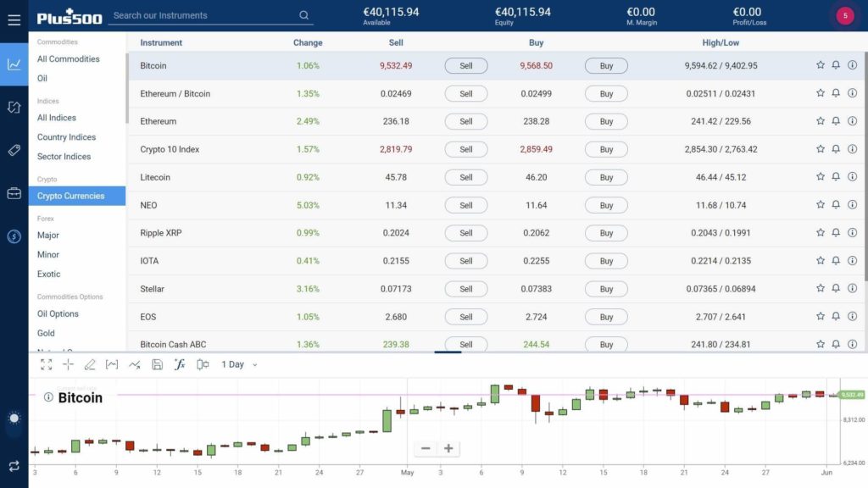Select Sector Indices category
This screenshot has width=868, height=488.
pos(64,156)
